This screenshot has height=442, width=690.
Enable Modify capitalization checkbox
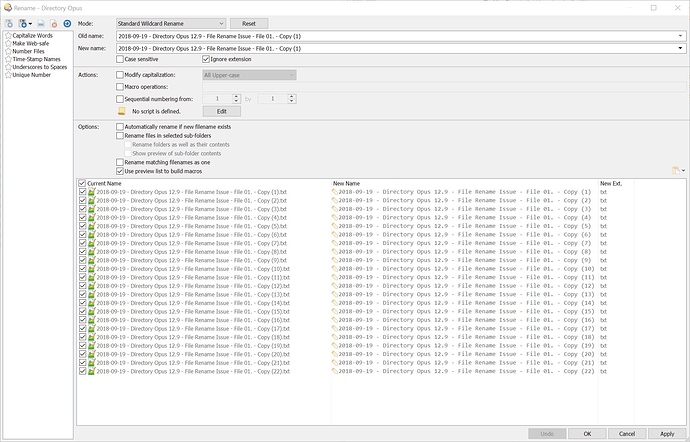[120, 75]
